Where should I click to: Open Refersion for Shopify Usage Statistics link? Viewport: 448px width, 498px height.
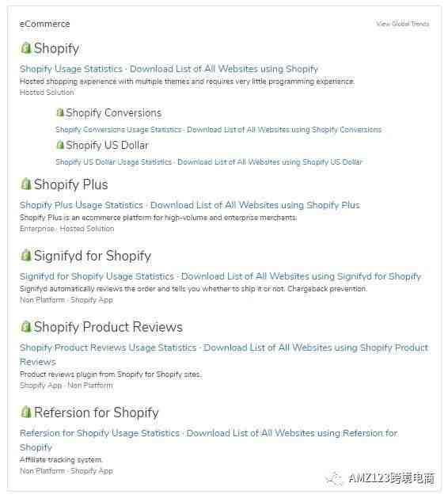coord(100,433)
